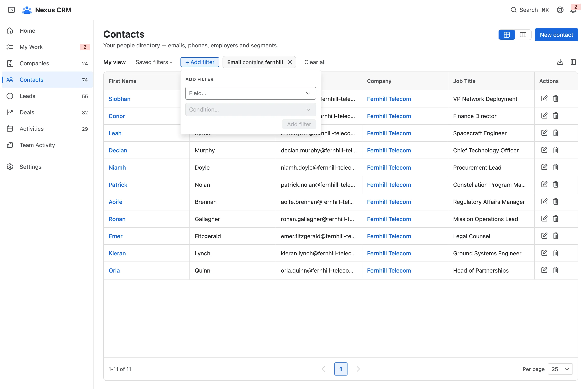
Task: Edit the Emer Fitzgerald contact
Action: click(x=544, y=236)
